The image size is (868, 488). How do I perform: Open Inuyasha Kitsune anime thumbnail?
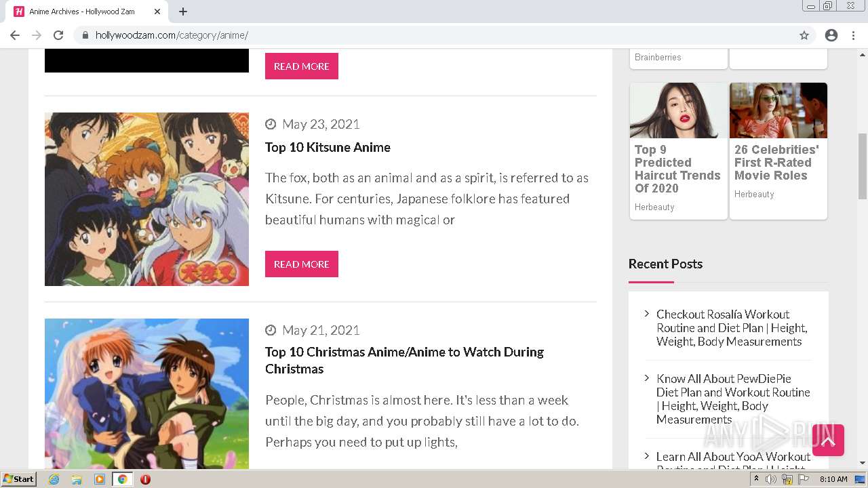(146, 199)
